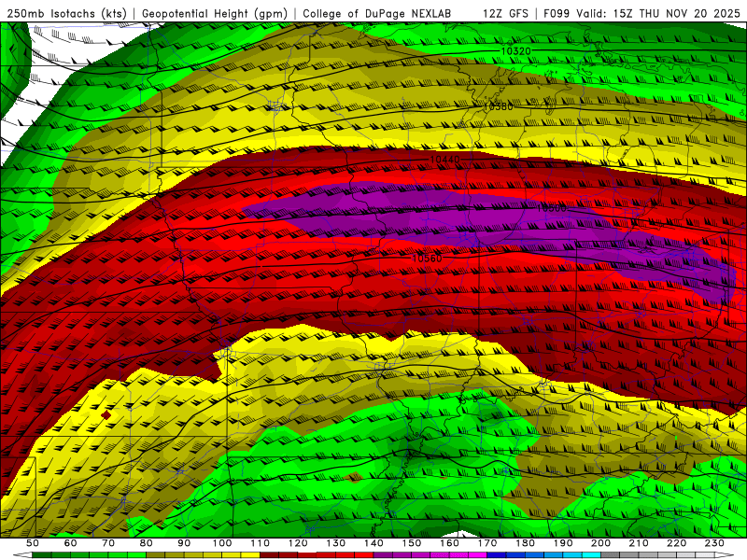Image resolution: width=747 pixels, height=560 pixels.
Task: Pick the darkest green swatch on the color scale
Action: [41, 555]
